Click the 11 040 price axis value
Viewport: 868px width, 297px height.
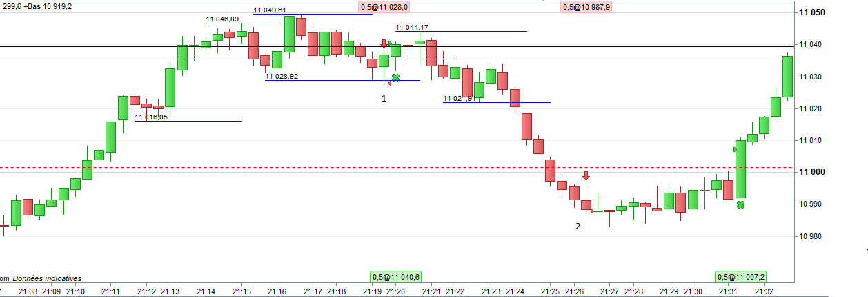click(811, 44)
